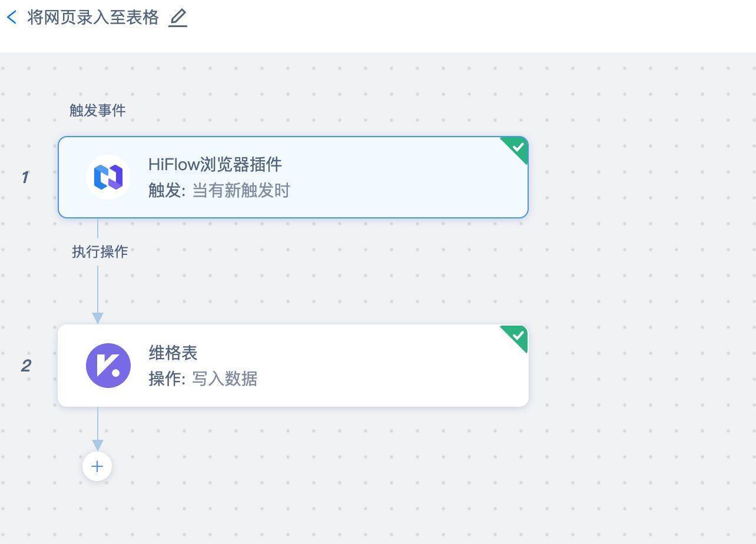
Task: Select action text 写入数据
Action: (x=225, y=379)
